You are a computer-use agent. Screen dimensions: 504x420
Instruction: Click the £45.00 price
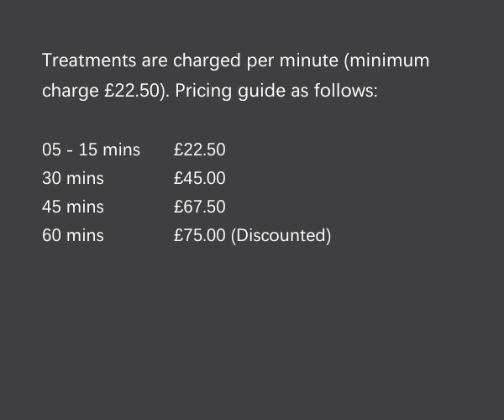click(200, 178)
